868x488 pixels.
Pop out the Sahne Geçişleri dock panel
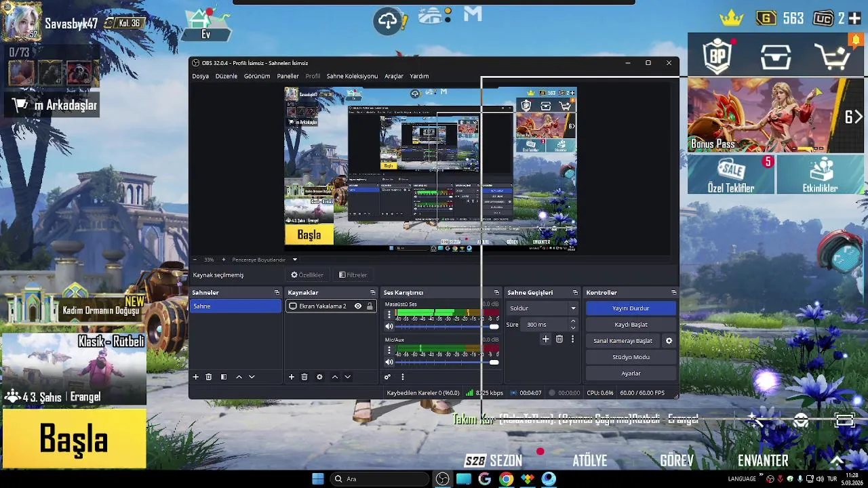[575, 293]
